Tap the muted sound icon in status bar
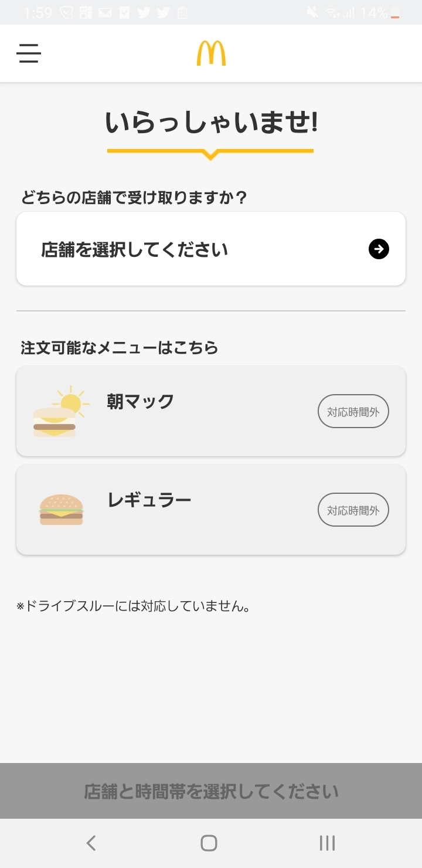The height and width of the screenshot is (868, 422). (312, 12)
